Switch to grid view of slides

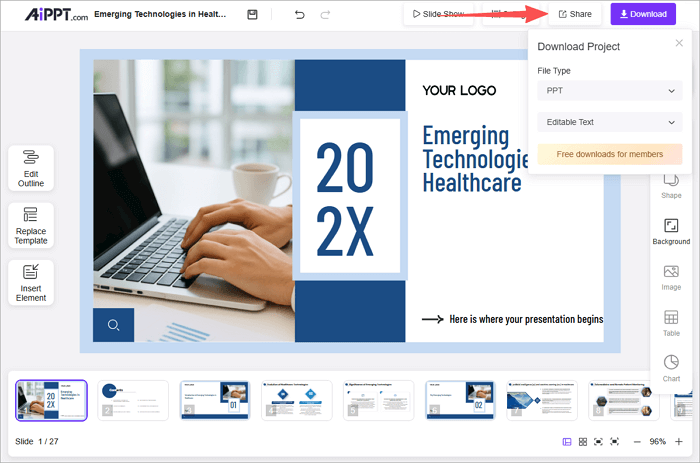pyautogui.click(x=582, y=441)
